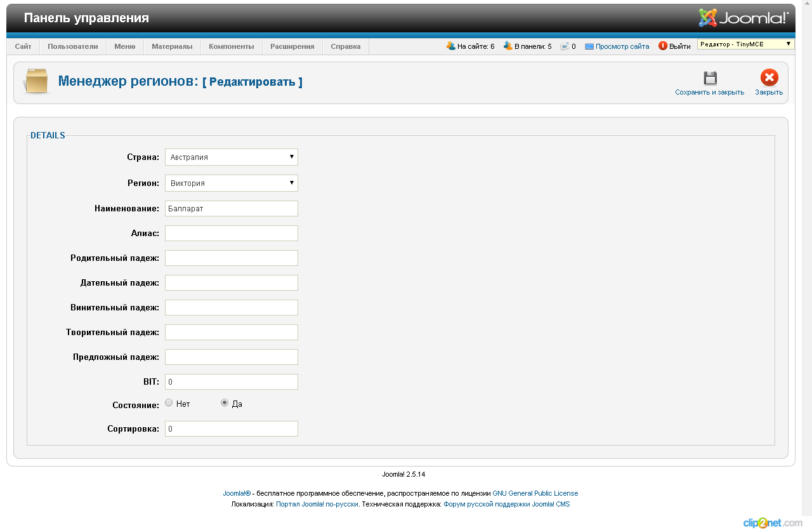This screenshot has height=530, width=812.
Task: Open Форум русской поддержки Joomla! CMS link
Action: (506, 504)
